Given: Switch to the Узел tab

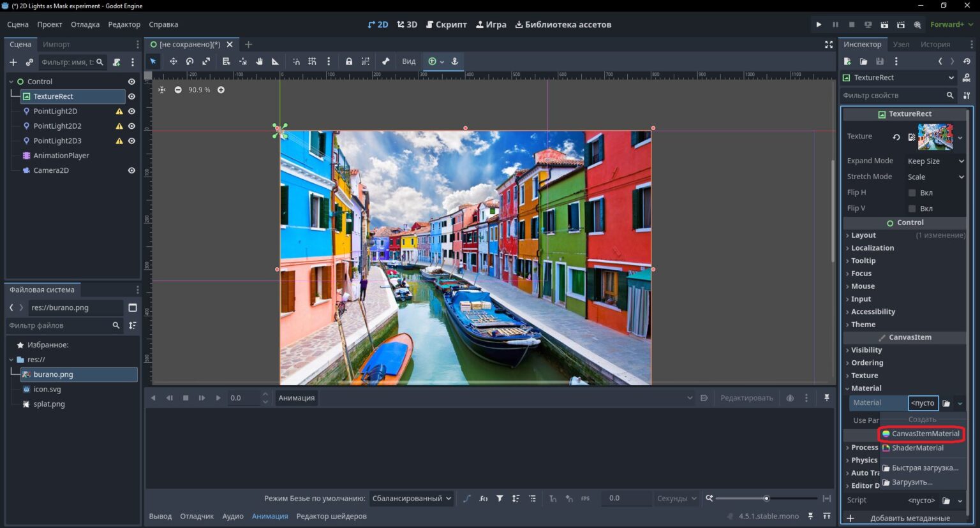Looking at the screenshot, I should (x=901, y=44).
